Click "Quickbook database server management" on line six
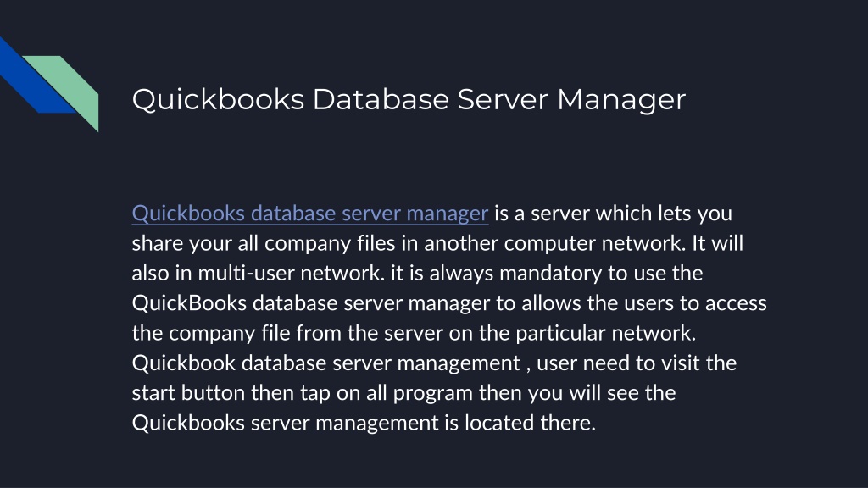 tap(326, 363)
